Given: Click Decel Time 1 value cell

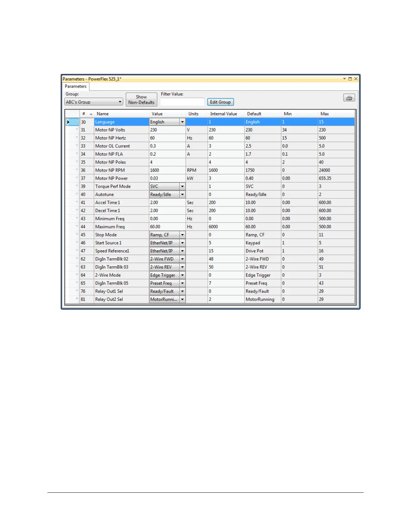Looking at the screenshot, I should pos(167,211).
